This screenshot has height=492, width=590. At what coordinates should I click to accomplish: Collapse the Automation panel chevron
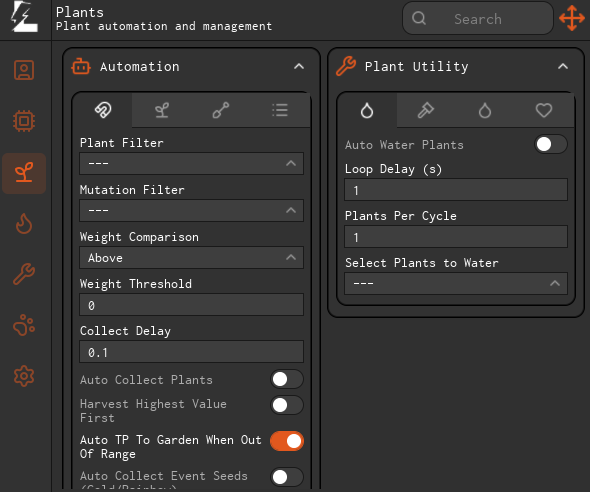pyautogui.click(x=299, y=67)
